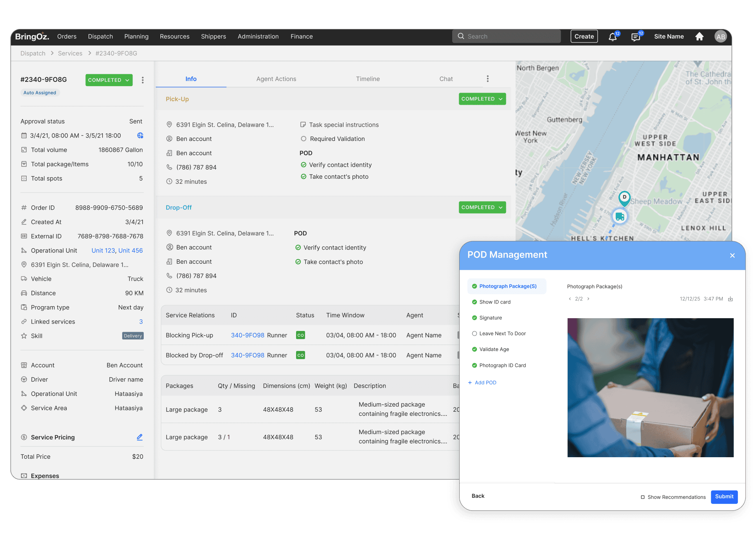The image size is (756, 541).
Task: Open the messages icon in top bar
Action: pos(635,37)
